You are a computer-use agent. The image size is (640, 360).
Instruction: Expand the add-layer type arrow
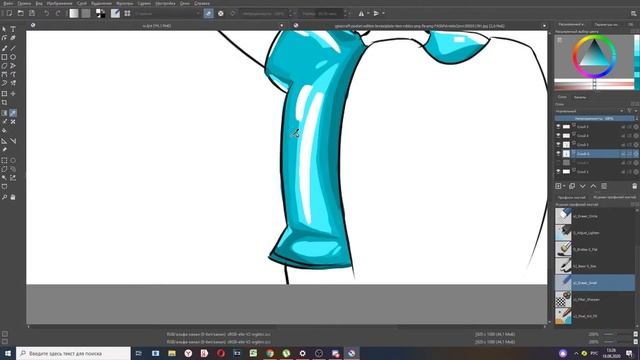pyautogui.click(x=564, y=186)
